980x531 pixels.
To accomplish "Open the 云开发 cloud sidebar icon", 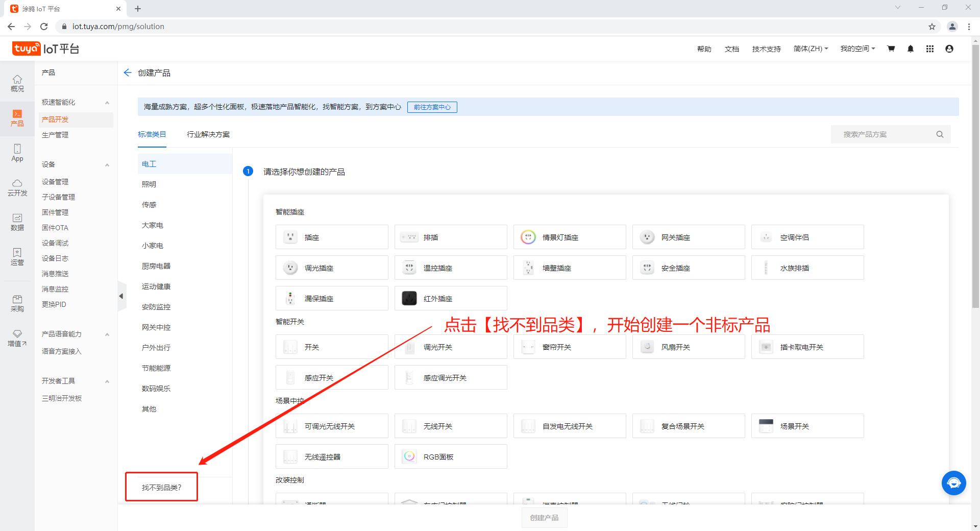I will [x=17, y=187].
